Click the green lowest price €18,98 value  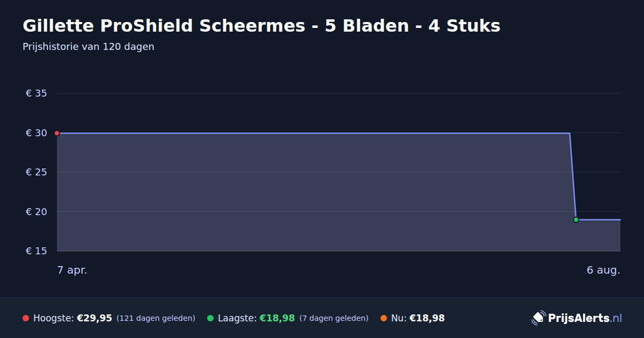click(x=277, y=318)
